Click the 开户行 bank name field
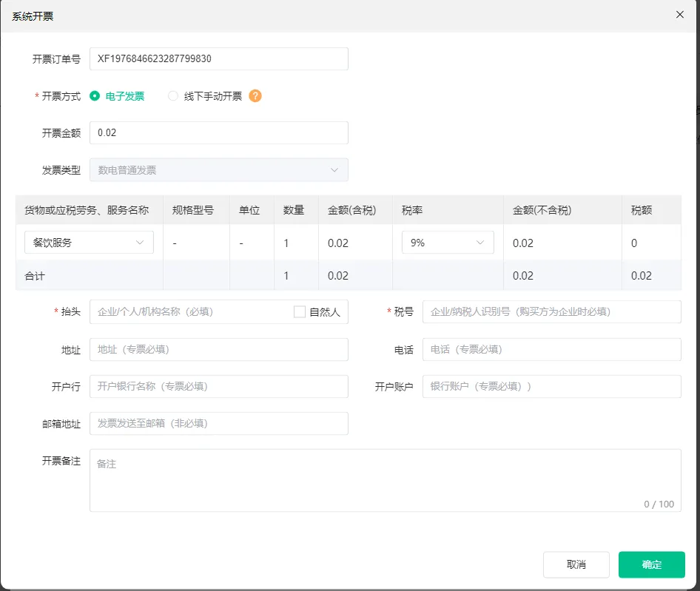 click(x=218, y=386)
